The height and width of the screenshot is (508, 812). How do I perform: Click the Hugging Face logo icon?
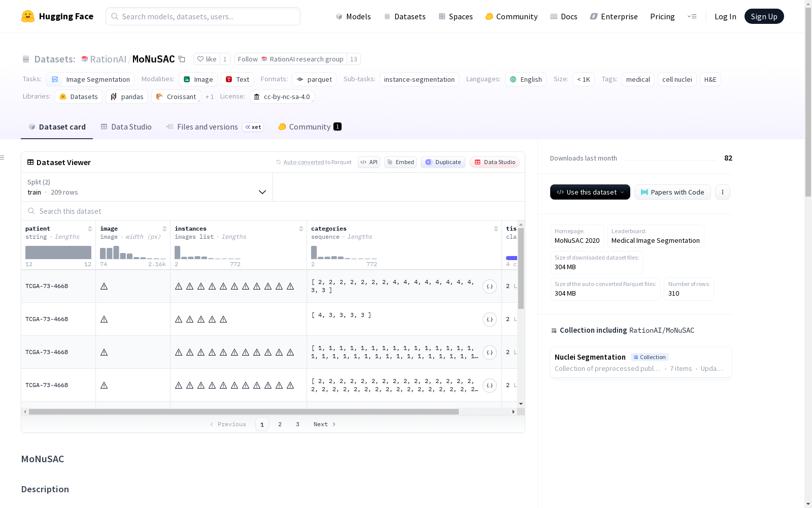pos(28,16)
